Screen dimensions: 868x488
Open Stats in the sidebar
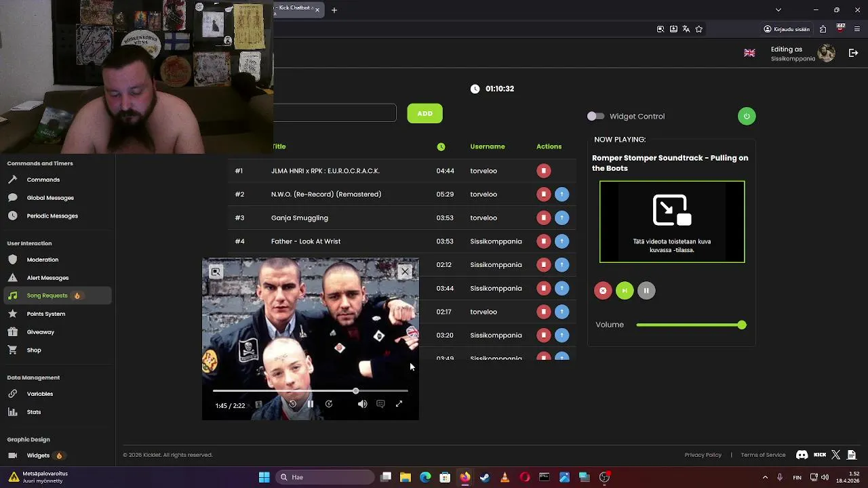34,412
